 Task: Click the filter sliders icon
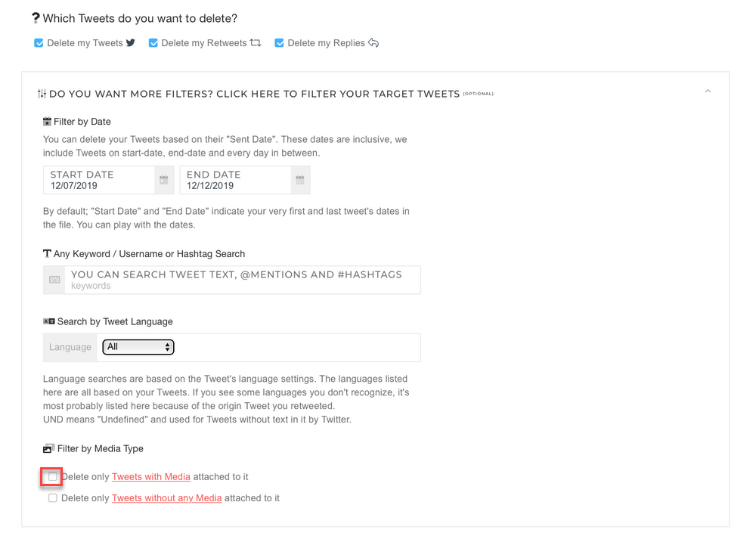pos(42,94)
